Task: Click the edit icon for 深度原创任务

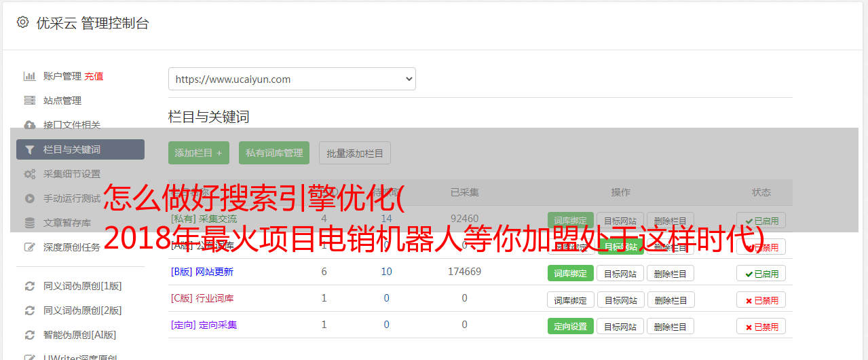Action: point(29,247)
